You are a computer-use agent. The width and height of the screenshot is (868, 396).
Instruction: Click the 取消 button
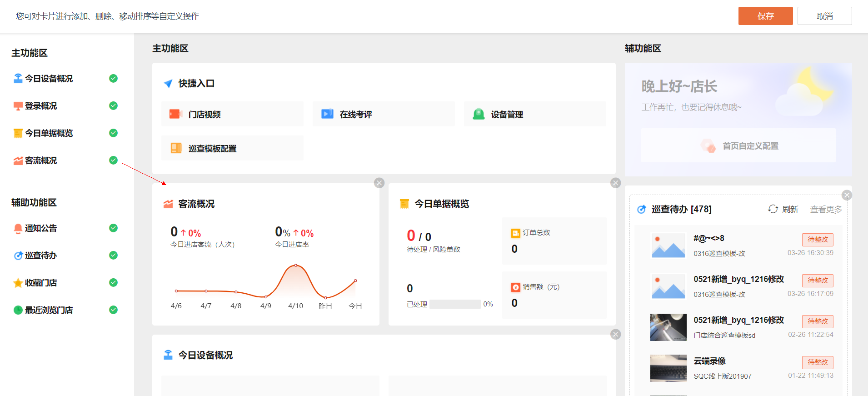825,16
